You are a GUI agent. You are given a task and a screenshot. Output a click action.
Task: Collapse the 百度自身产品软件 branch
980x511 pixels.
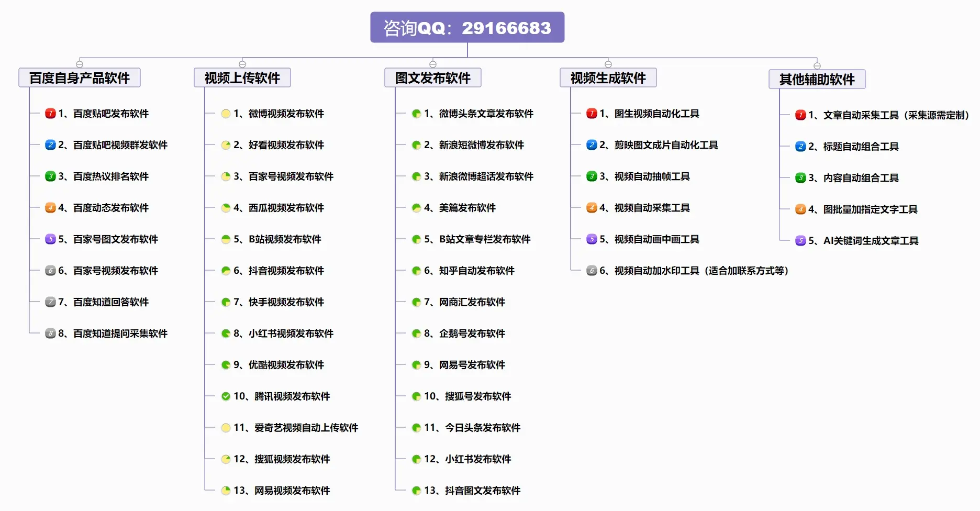[80, 64]
